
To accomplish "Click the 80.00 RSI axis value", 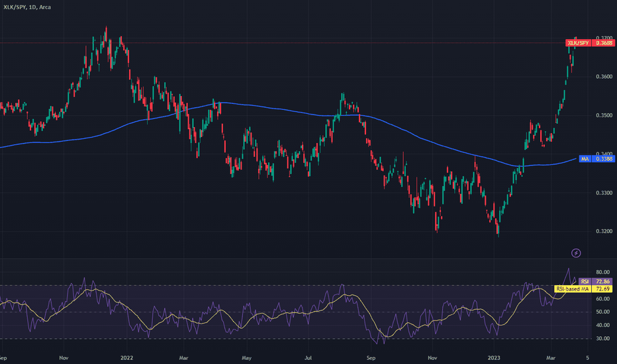I will (603, 272).
